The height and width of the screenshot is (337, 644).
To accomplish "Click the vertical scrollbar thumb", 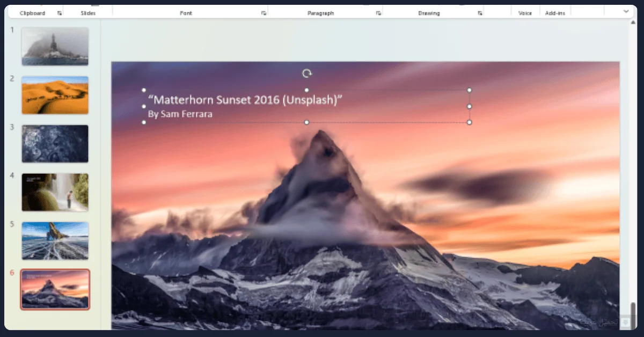I will tap(632, 315).
